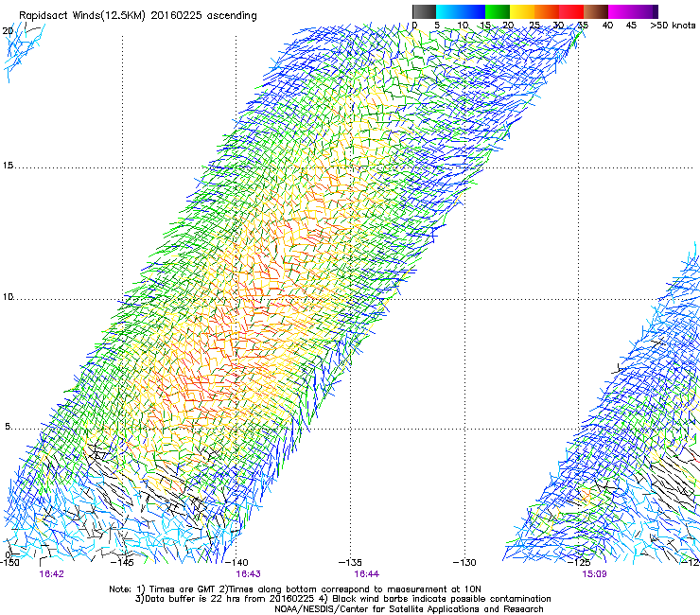This screenshot has width=700, height=615.
Task: Click the latitude label '15' on left axis
Action: [8, 166]
